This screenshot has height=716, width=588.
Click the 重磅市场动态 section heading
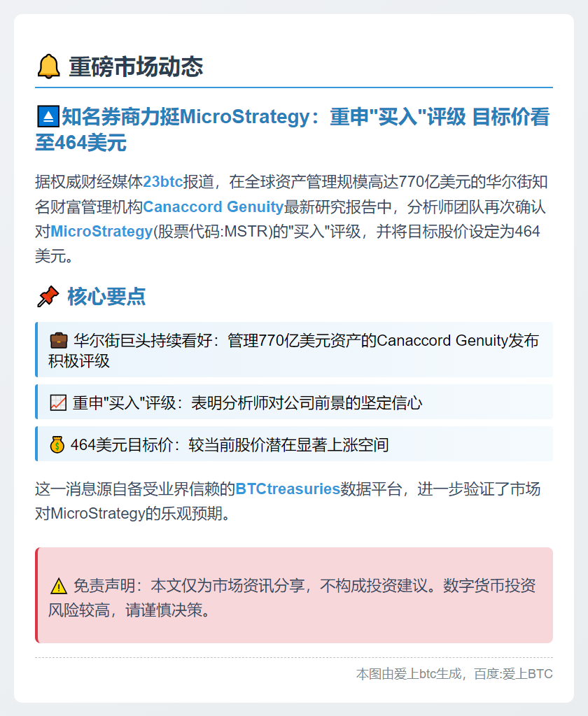136,67
